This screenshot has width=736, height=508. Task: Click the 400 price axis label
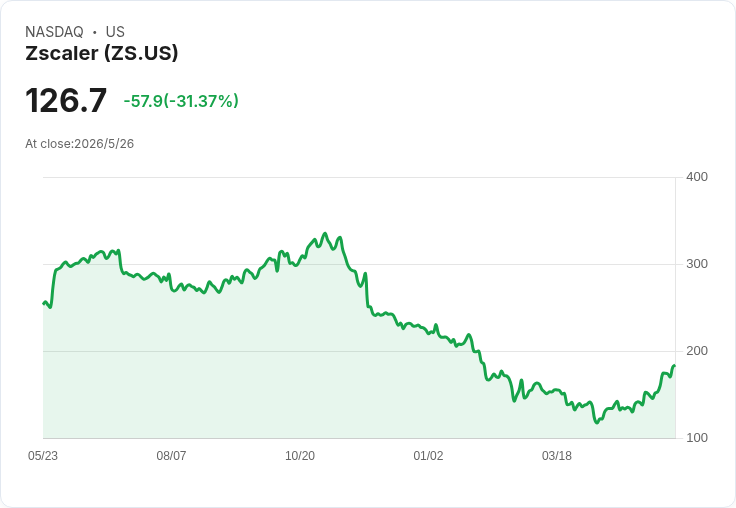[x=697, y=177]
